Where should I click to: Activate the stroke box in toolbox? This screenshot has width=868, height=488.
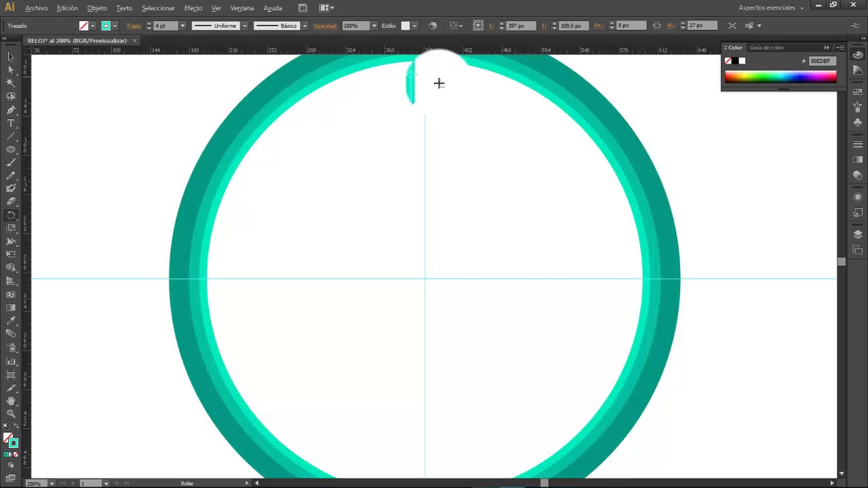click(14, 443)
